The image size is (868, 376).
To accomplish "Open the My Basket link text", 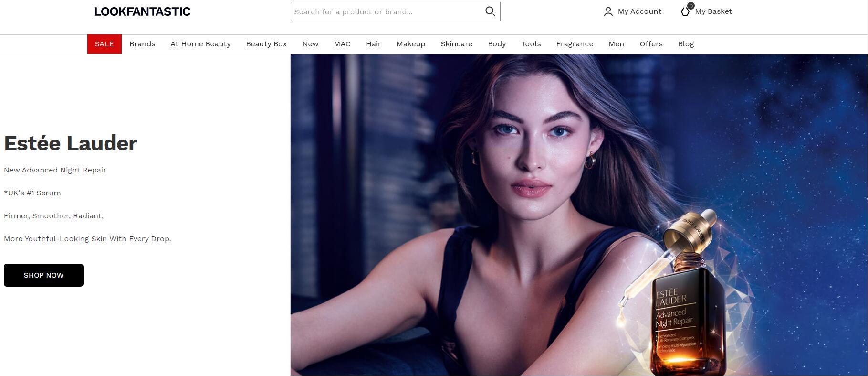I will point(713,11).
